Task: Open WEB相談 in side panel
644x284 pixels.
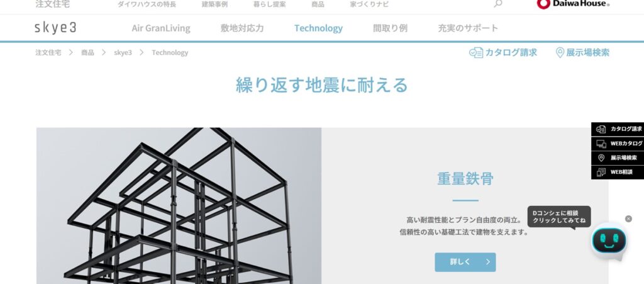Action: (x=618, y=172)
